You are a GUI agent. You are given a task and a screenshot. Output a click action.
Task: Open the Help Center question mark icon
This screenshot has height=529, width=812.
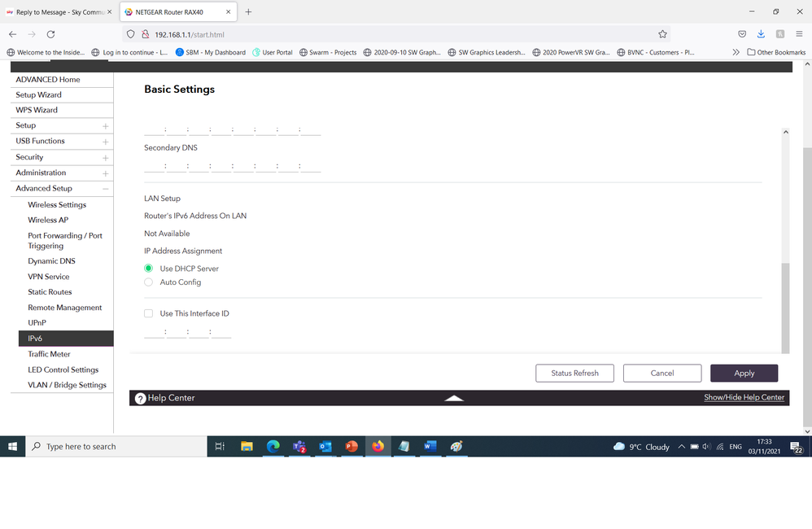click(140, 398)
